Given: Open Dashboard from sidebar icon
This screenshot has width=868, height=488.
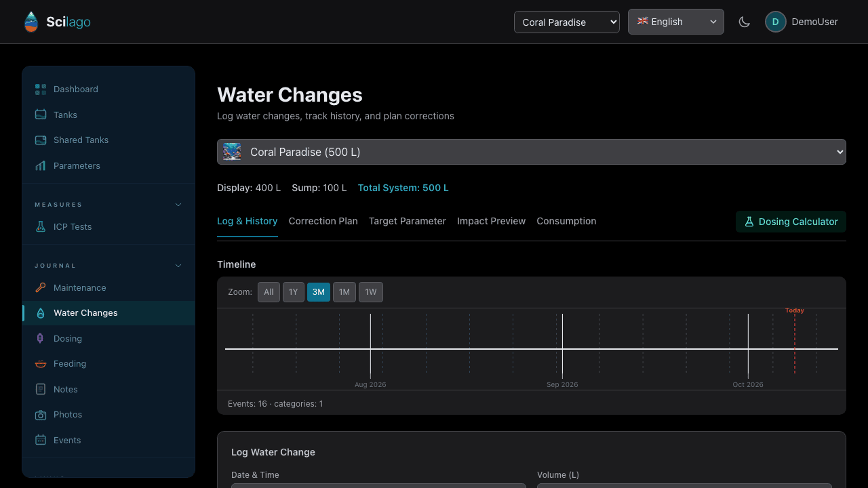Looking at the screenshot, I should coord(41,89).
